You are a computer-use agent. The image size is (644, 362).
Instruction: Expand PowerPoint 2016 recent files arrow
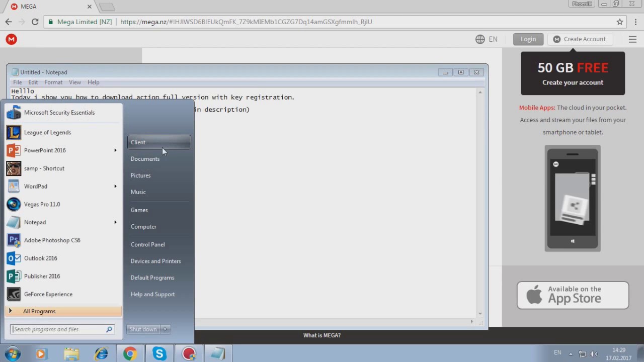tap(115, 150)
